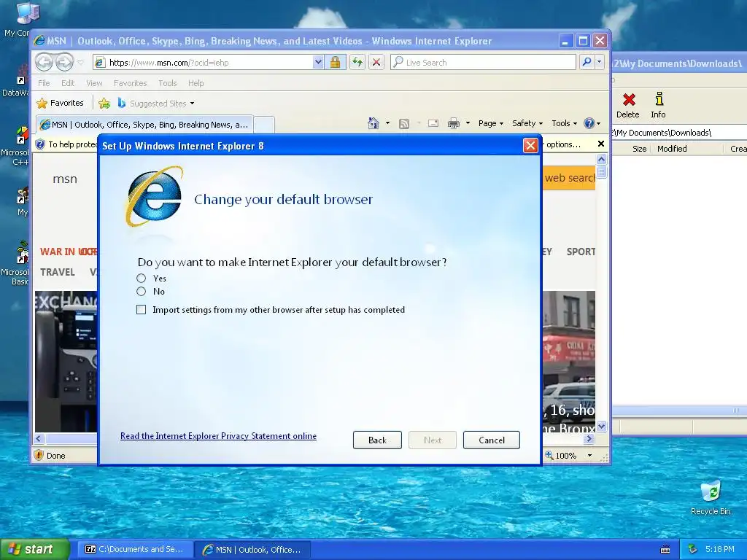
Task: Open the search provider dropdown arrow
Action: tap(600, 63)
